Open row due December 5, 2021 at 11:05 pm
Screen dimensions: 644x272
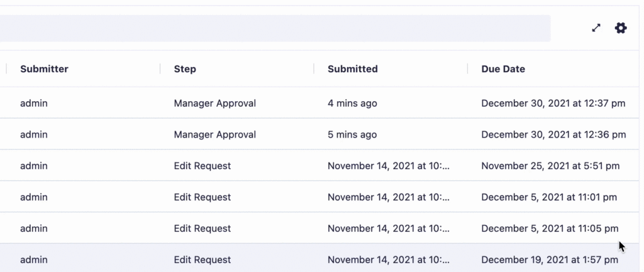pos(550,229)
